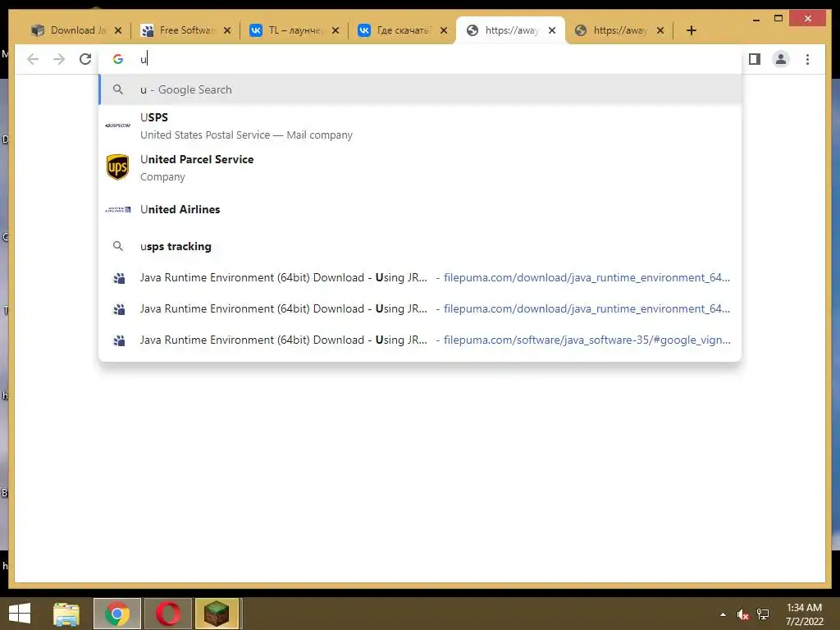Open the filepuma java_software-35 suggestion
Screen dimensions: 840x630
(x=420, y=340)
